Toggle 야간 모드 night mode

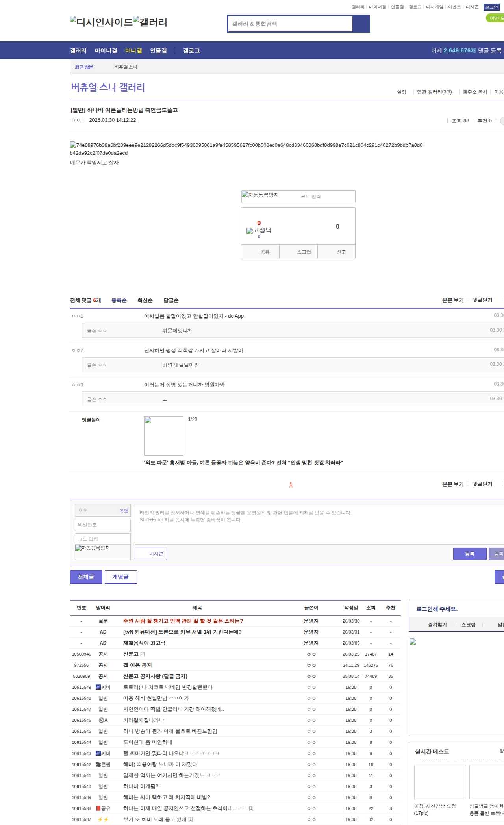[496, 18]
